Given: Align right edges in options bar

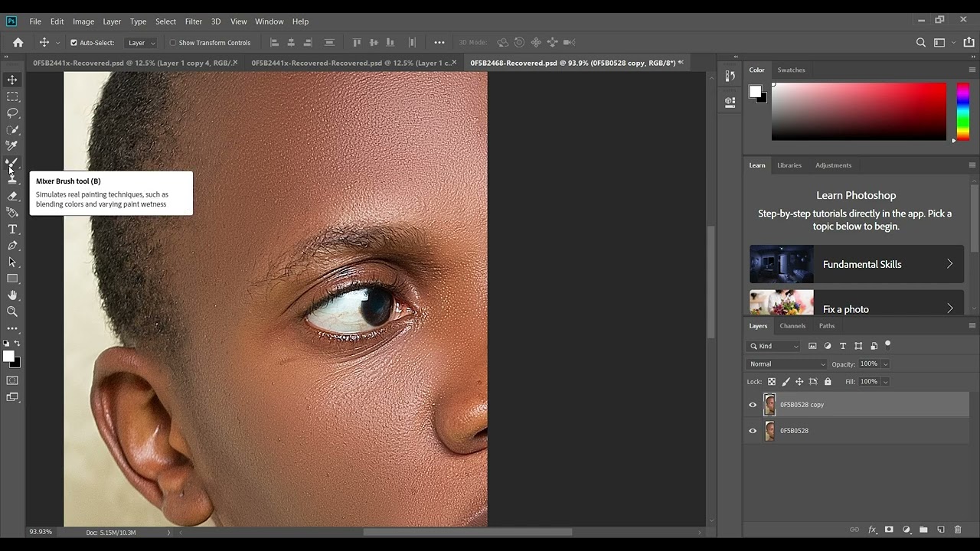Looking at the screenshot, I should [309, 43].
